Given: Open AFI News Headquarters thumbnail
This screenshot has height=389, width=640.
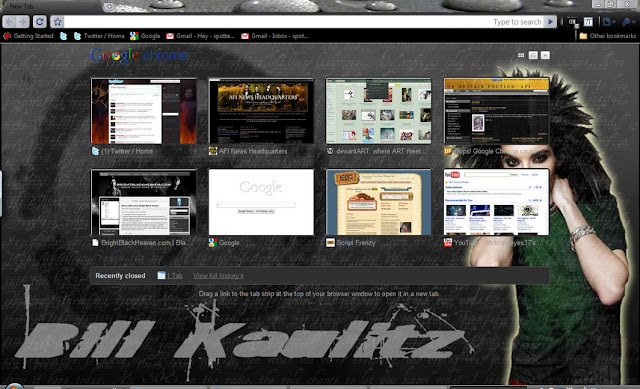Looking at the screenshot, I should pos(261,111).
